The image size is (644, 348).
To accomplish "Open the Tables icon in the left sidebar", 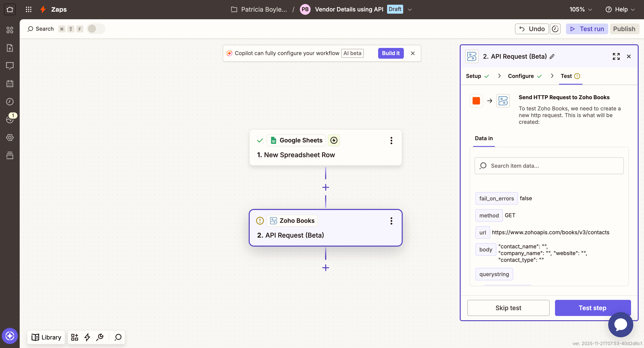I will click(10, 155).
